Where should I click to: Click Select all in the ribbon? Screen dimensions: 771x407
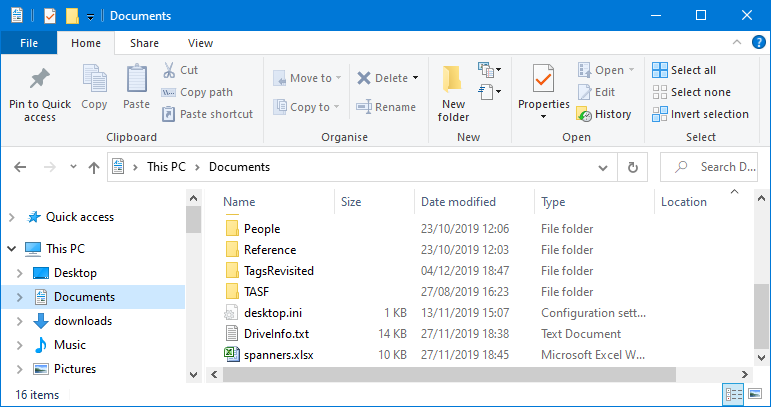pos(683,70)
